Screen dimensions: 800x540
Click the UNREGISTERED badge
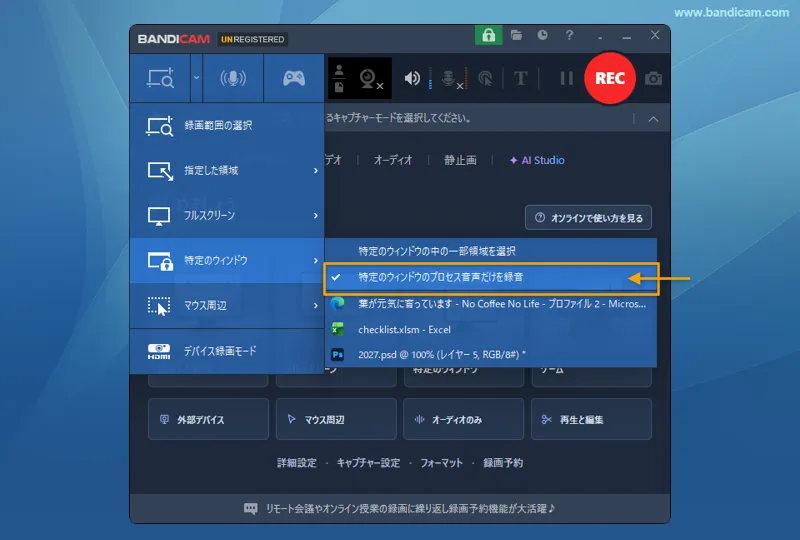click(253, 39)
